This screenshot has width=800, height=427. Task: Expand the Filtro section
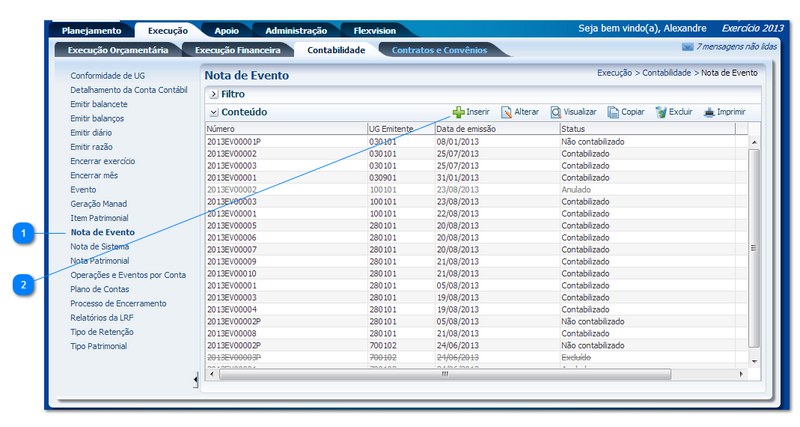(x=214, y=93)
